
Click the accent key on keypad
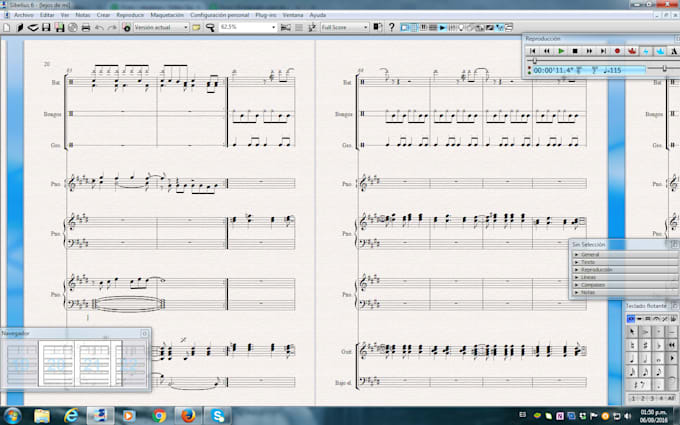(645, 332)
